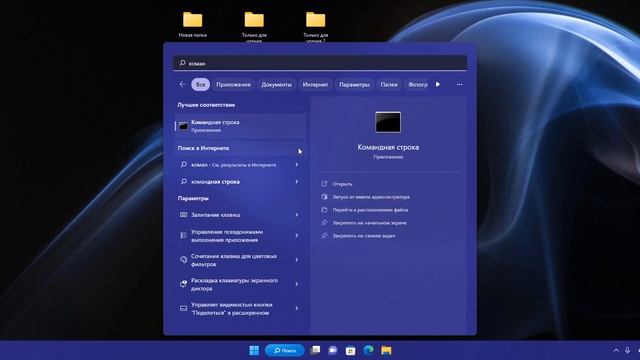Viewport: 640px width, 360px height.
Task: Choose Закрепить на панели задач
Action: tap(364, 236)
